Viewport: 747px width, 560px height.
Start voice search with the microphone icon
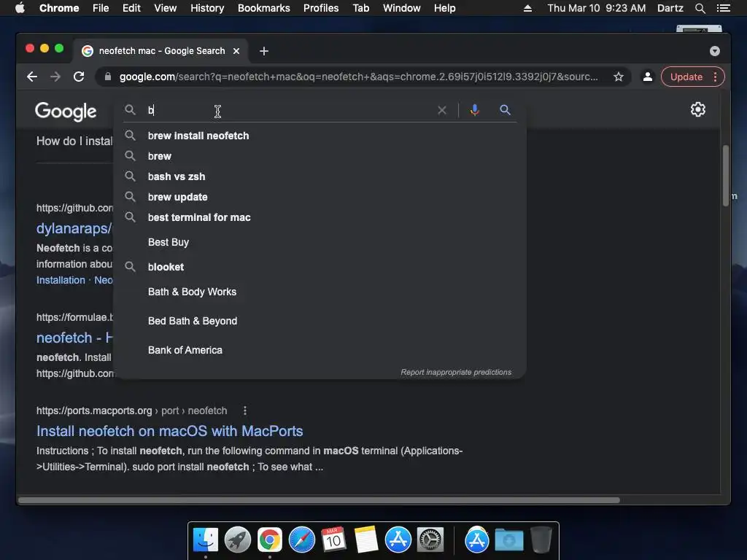474,110
